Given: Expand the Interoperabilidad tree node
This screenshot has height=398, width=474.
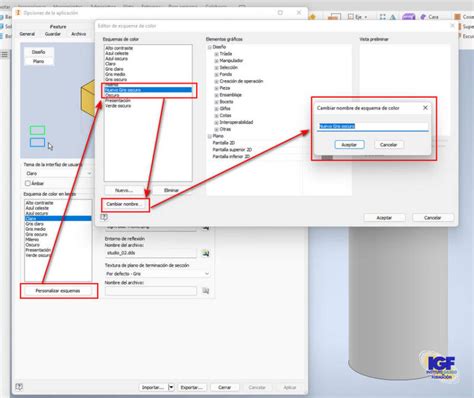Looking at the screenshot, I should pyautogui.click(x=216, y=123).
